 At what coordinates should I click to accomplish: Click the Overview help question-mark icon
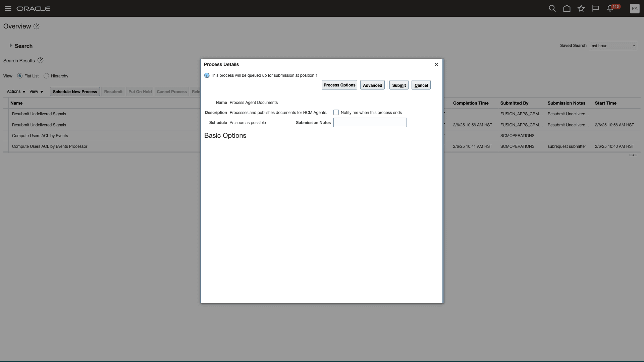click(37, 26)
